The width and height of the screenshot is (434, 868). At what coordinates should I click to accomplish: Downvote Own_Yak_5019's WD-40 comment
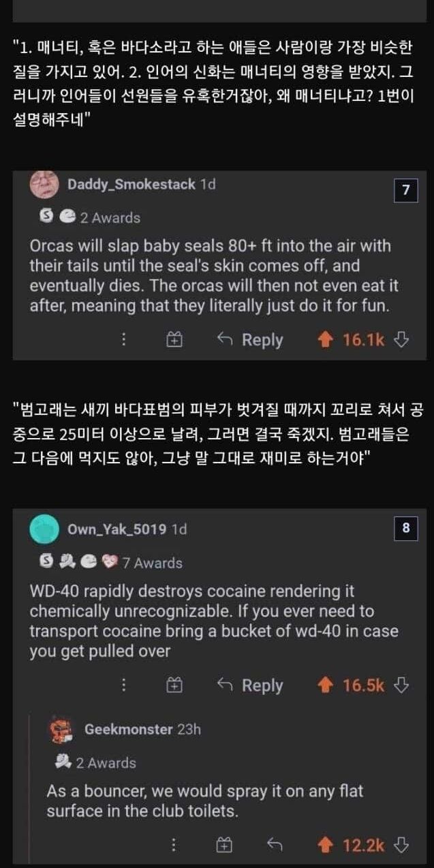click(x=401, y=685)
